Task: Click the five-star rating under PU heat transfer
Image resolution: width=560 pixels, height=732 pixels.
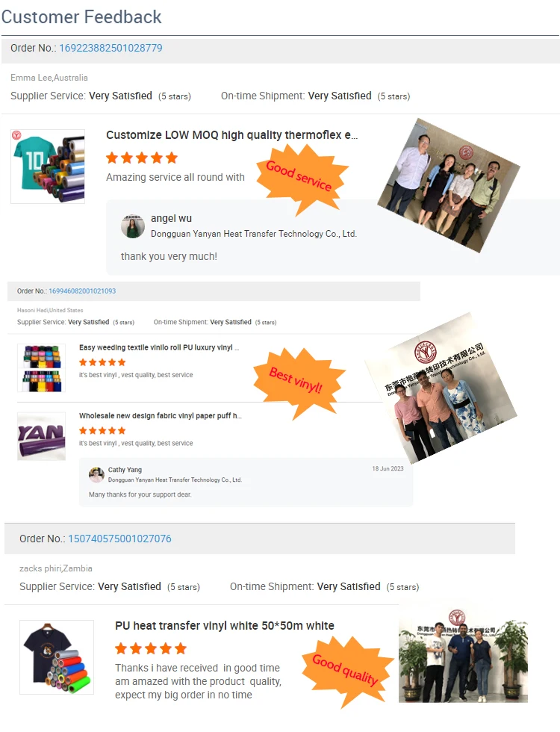Action: pos(151,648)
